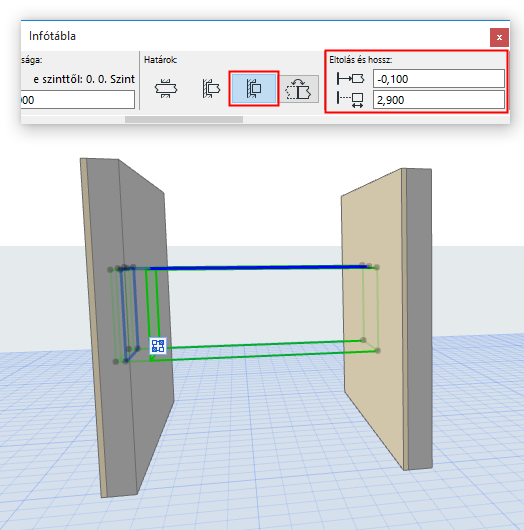Click the 'e szinttől: 0. 0. Szint' text
This screenshot has width=524, height=530.
(x=84, y=79)
